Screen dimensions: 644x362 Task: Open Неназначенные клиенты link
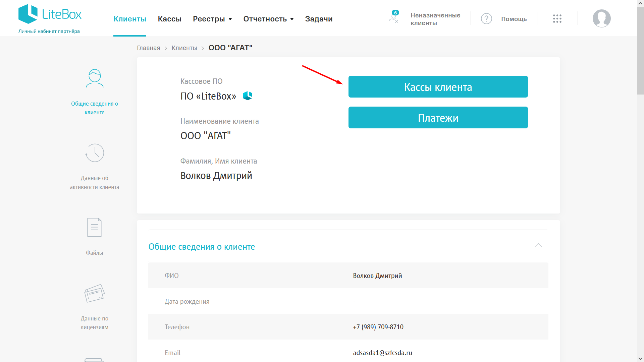(x=435, y=19)
